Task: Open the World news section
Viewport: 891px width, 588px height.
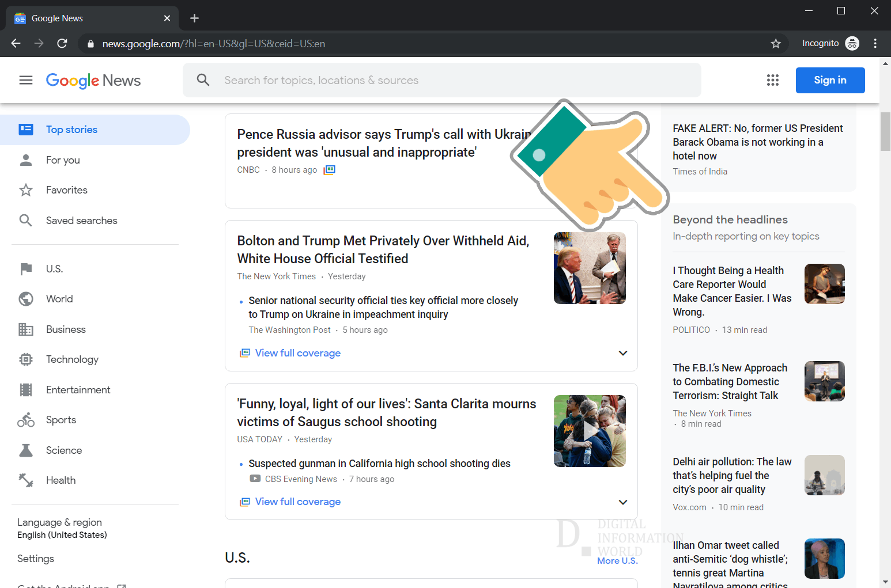Action: click(59, 299)
